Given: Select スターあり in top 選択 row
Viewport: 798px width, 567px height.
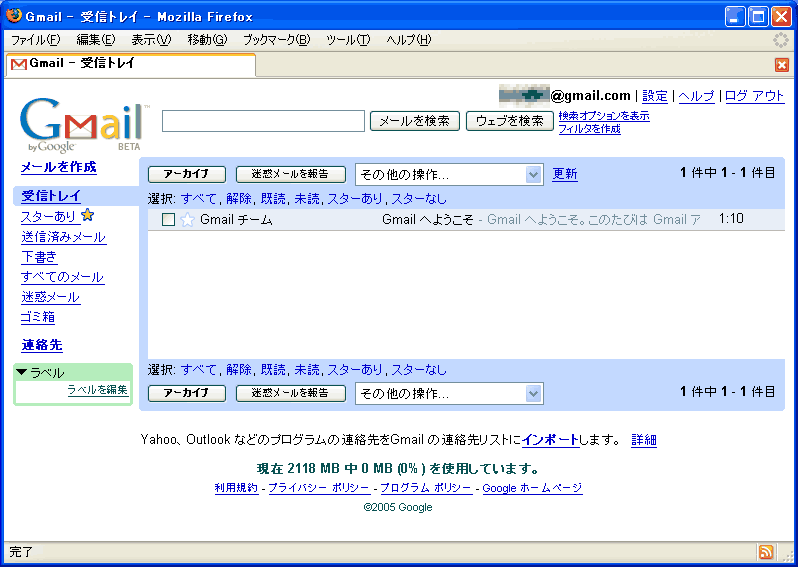Looking at the screenshot, I should point(355,199).
